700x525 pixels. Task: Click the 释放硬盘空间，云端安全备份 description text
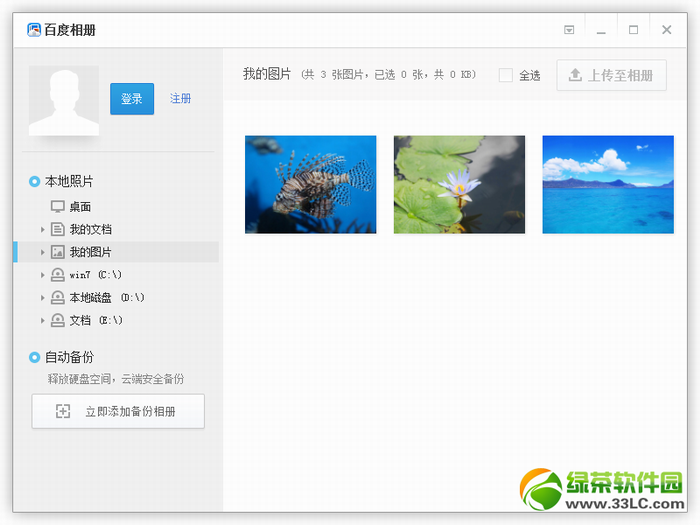pyautogui.click(x=116, y=379)
